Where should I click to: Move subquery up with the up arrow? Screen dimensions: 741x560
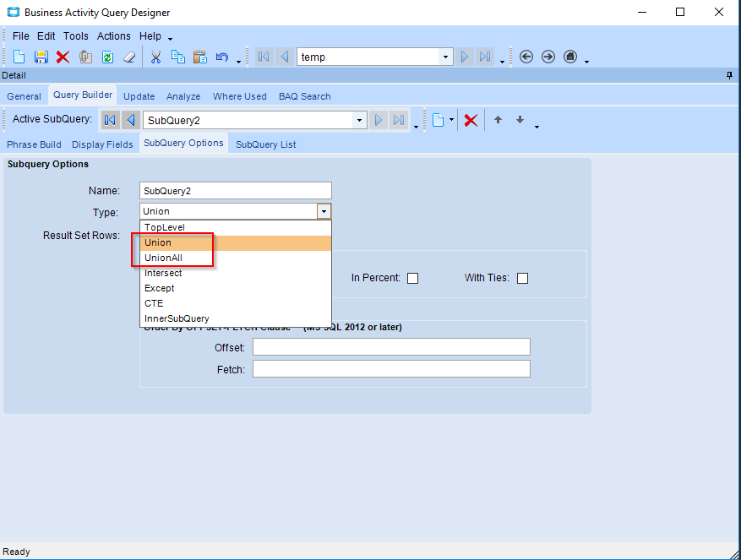click(x=498, y=120)
